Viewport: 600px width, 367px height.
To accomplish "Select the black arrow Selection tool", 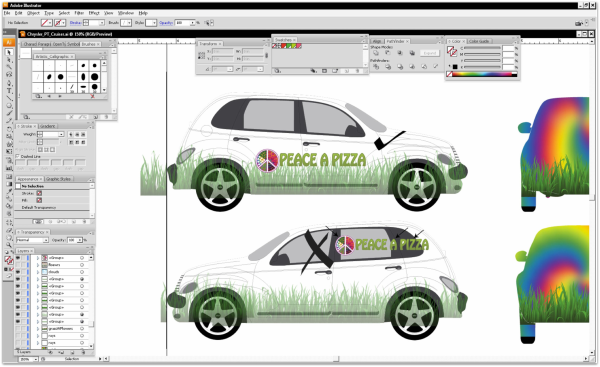I will point(8,52).
